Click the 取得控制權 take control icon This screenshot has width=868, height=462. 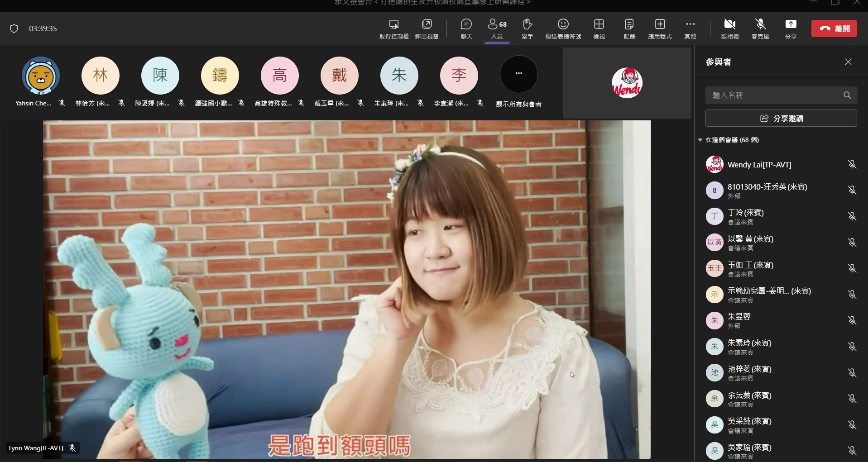[393, 29]
